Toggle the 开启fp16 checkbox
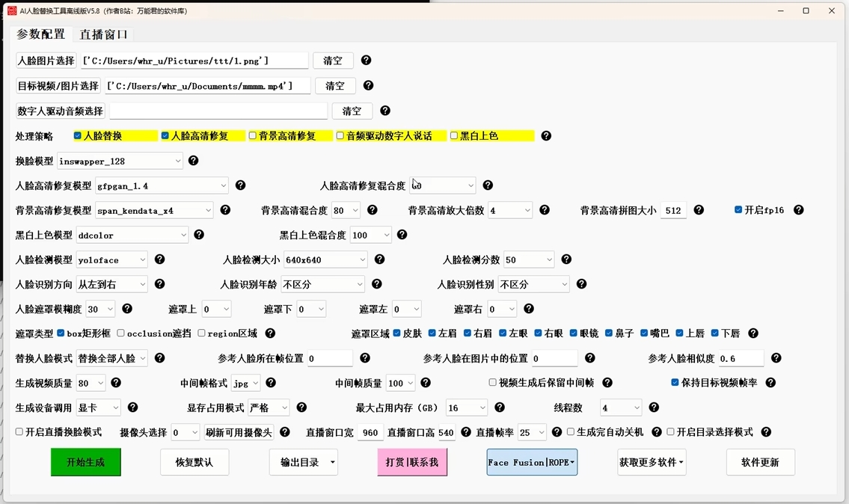 click(738, 210)
